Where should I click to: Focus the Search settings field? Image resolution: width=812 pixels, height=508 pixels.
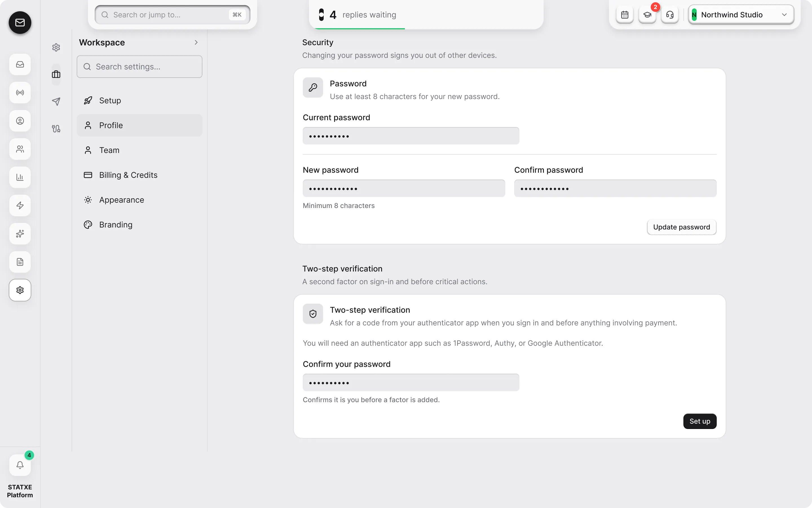[x=139, y=67]
